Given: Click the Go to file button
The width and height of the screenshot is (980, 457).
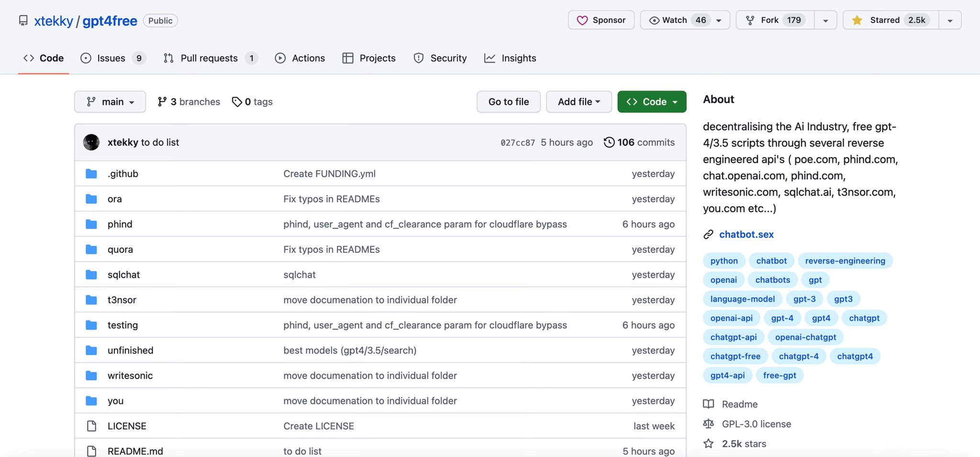Looking at the screenshot, I should click(x=508, y=101).
